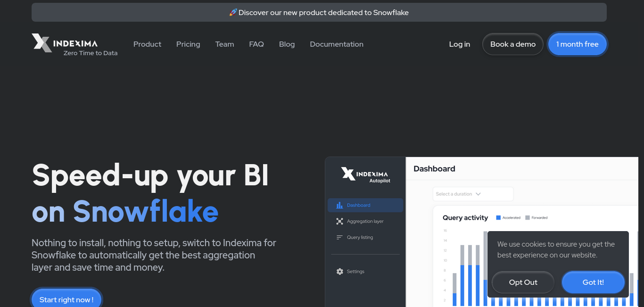The height and width of the screenshot is (307, 644).
Task: Click the Book a demo button
Action: pyautogui.click(x=513, y=44)
